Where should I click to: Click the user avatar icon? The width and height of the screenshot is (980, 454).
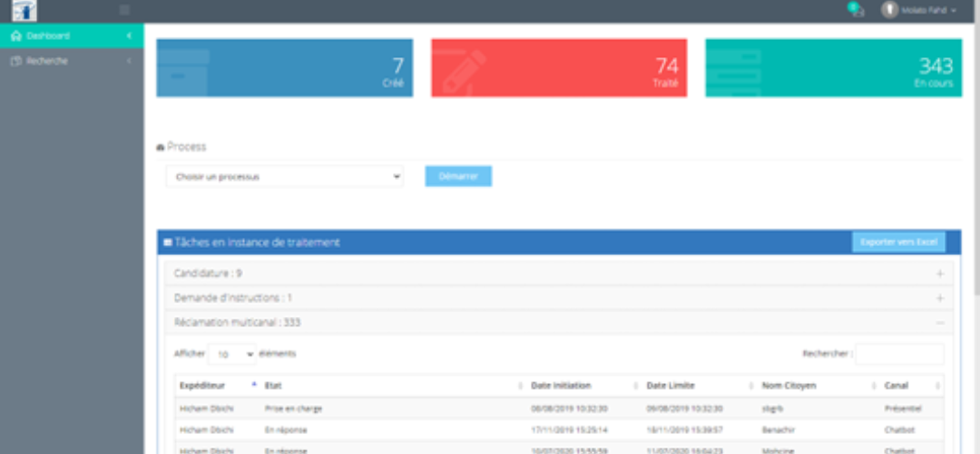pos(889,10)
